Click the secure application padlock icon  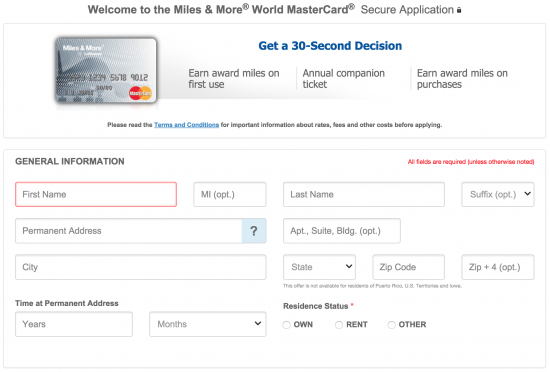459,10
